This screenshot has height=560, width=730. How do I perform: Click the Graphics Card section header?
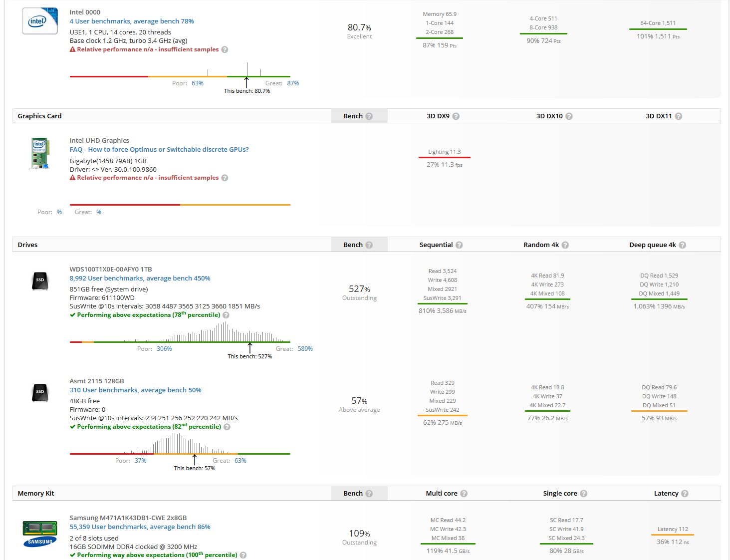(x=39, y=116)
